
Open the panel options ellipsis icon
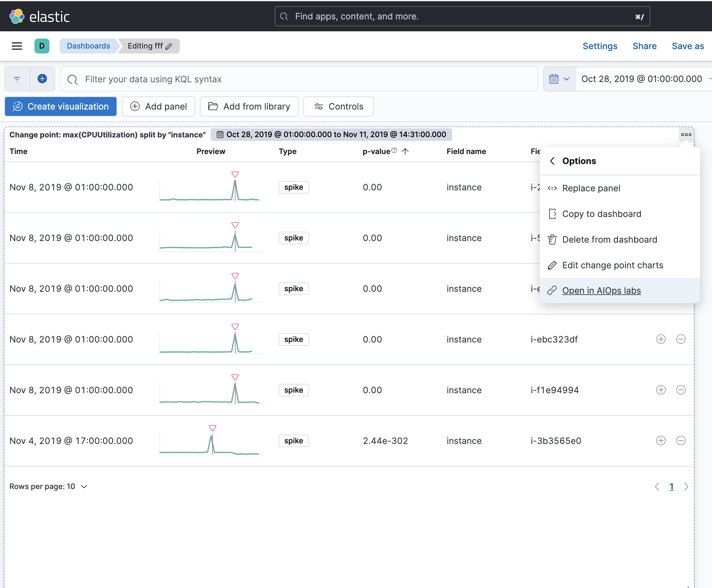click(686, 135)
